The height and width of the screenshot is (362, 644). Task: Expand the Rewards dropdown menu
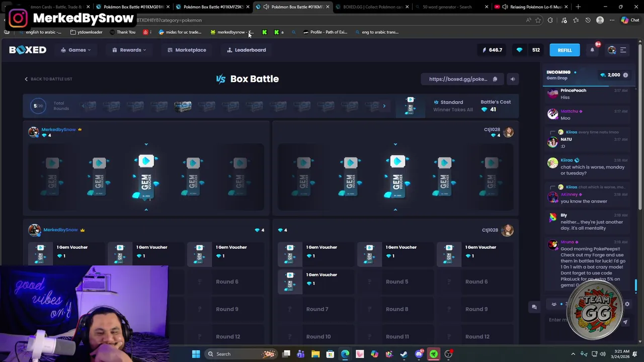[x=129, y=50]
